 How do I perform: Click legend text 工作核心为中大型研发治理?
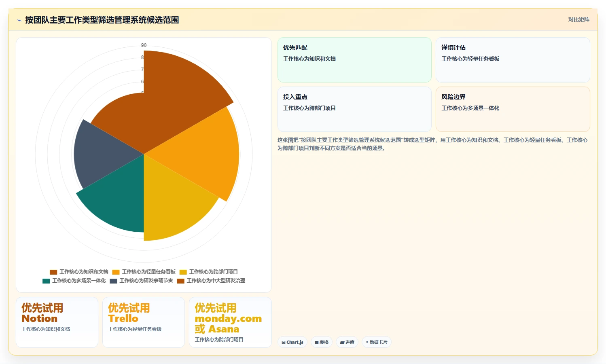[216, 281]
